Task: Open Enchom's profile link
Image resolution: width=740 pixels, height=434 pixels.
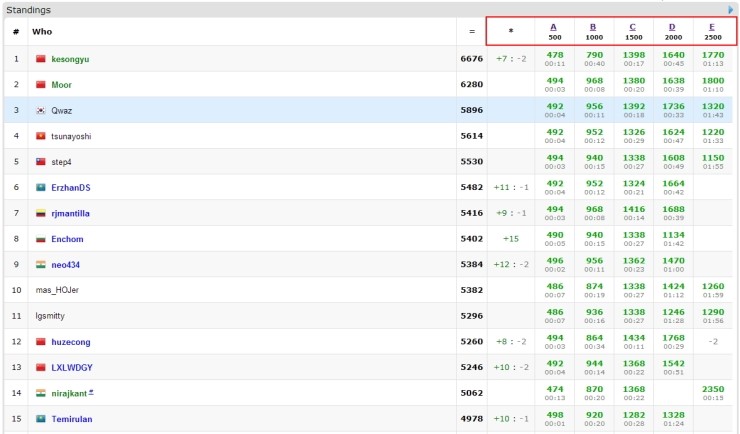Action: [67, 239]
